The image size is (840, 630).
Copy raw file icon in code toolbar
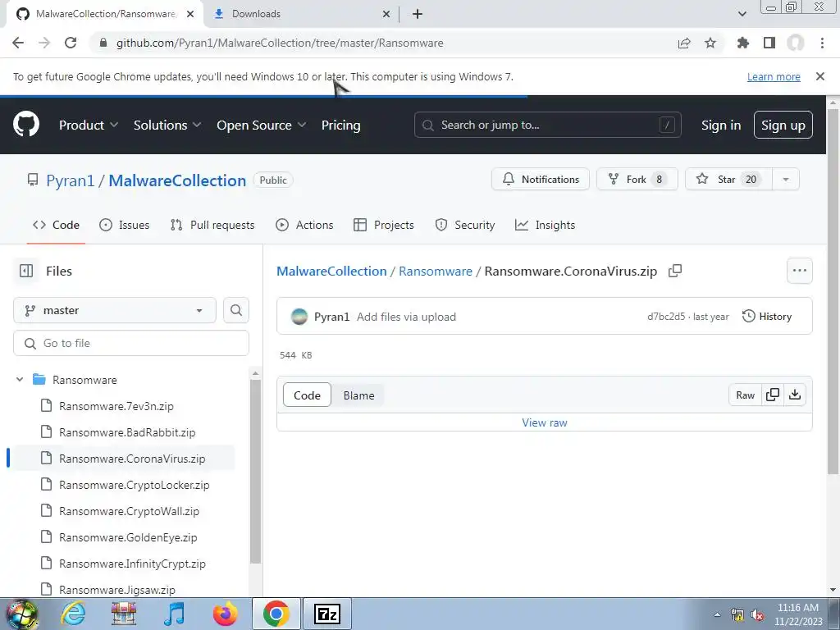[773, 395]
